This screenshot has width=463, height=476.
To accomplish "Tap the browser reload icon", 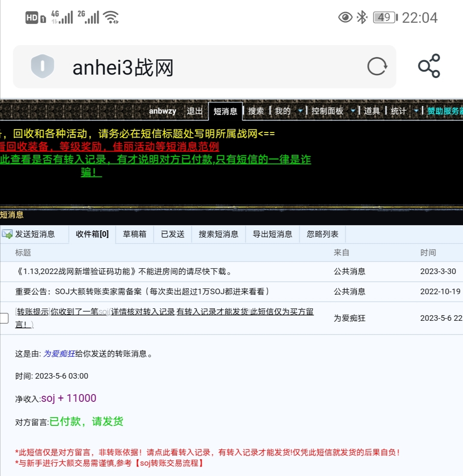I will (x=377, y=66).
